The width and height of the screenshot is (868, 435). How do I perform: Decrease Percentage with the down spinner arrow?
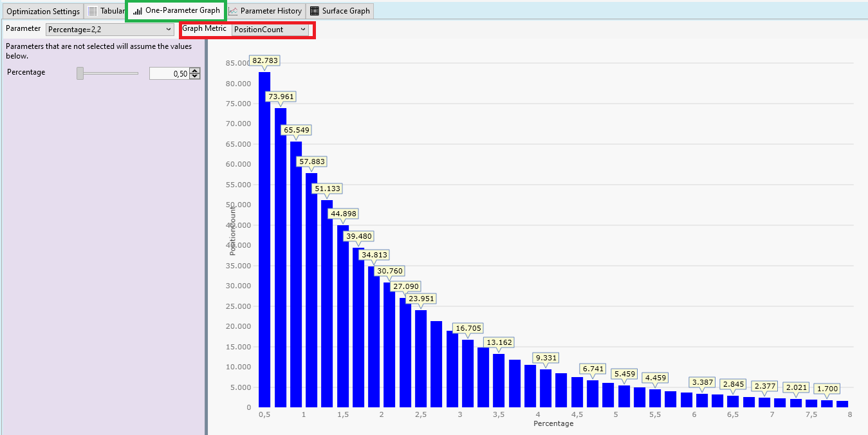(195, 77)
